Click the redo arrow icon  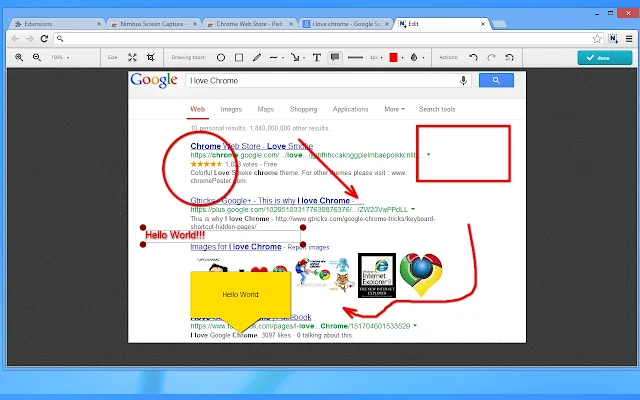(491, 58)
